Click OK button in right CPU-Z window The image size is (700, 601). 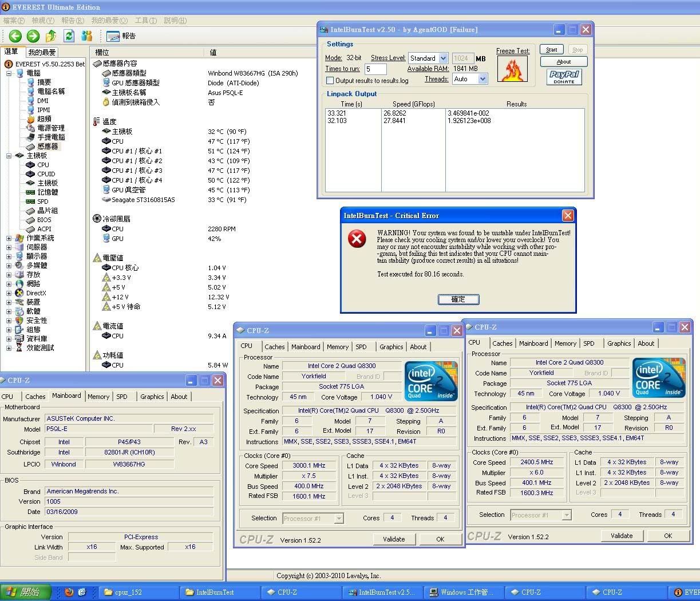(x=668, y=536)
